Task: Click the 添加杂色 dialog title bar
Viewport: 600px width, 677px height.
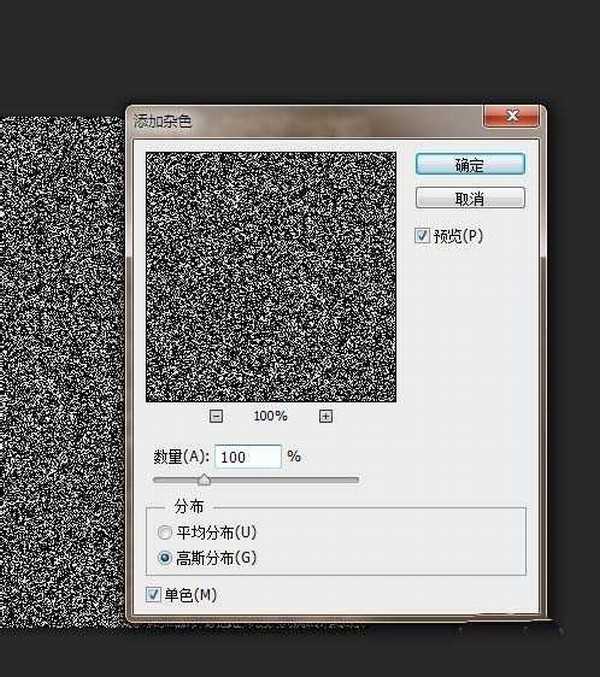Action: pos(300,121)
